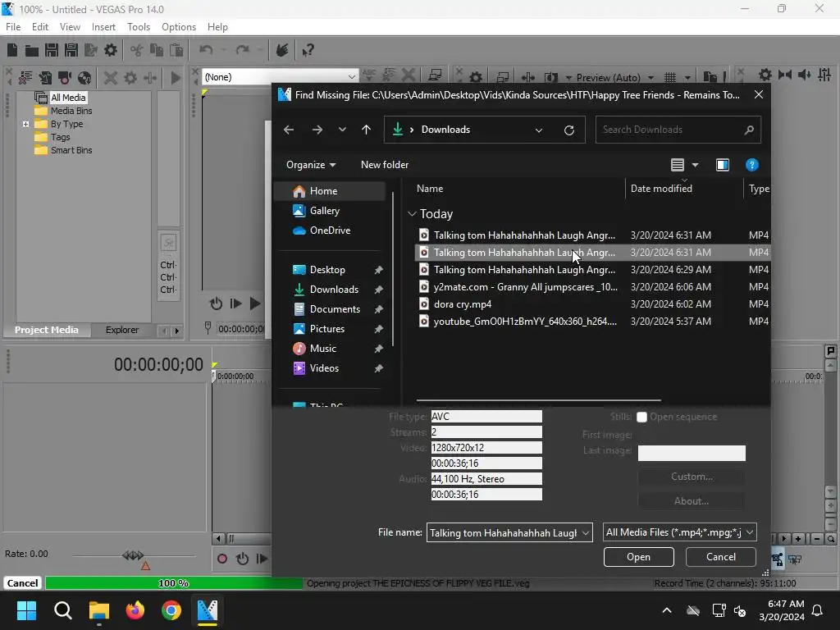Collapse the Today group in file list
Viewport: 840px width, 630px height.
tap(412, 214)
